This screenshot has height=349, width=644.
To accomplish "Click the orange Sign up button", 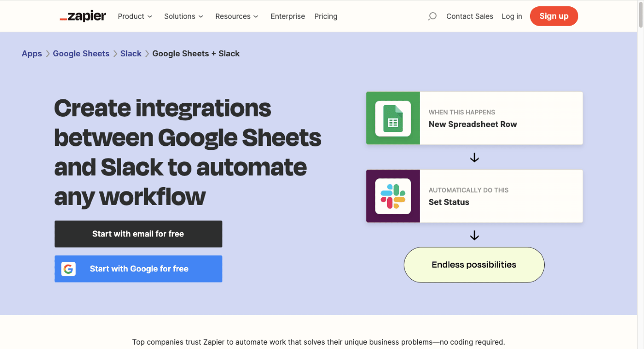I will [554, 16].
